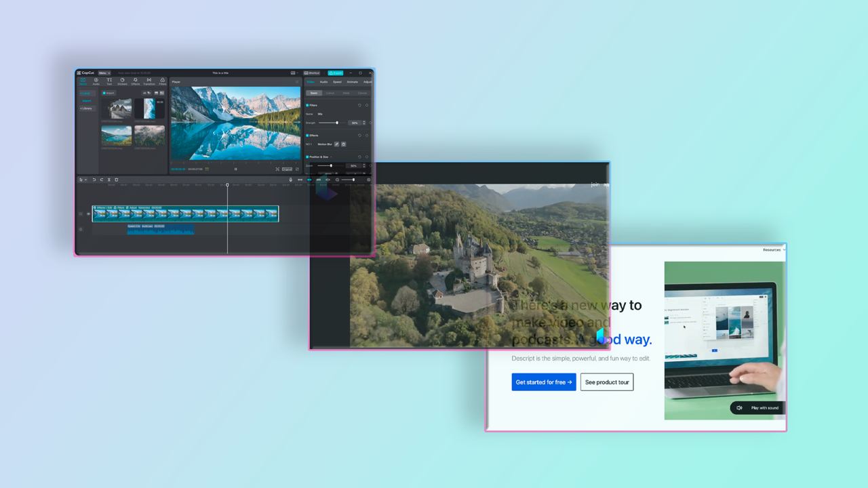Select the lake landscape media thumbnail
Screen dimensions: 868x488
(117, 136)
